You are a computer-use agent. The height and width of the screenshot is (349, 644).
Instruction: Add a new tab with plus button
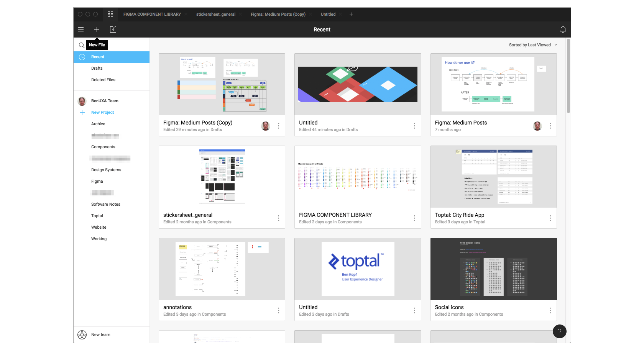(x=351, y=14)
